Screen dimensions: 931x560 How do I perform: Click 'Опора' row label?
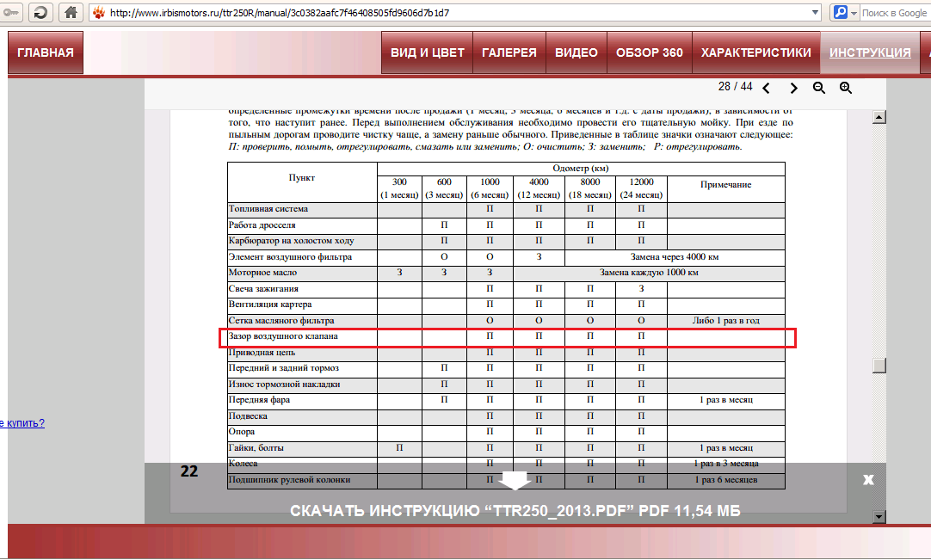click(242, 432)
